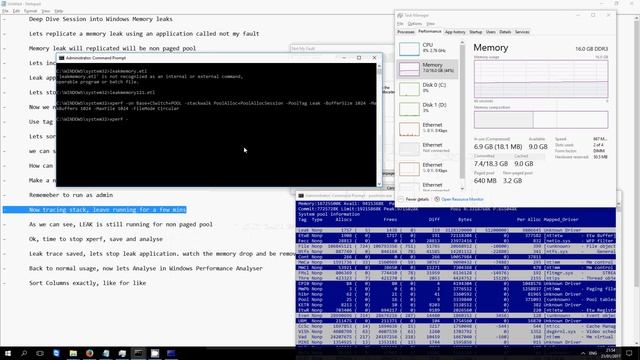
Task: Switch to the App history tab
Action: pos(455,32)
